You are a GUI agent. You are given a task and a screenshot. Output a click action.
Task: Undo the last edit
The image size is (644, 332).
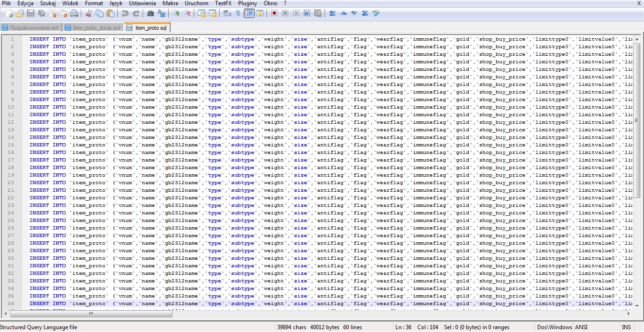tap(125, 13)
